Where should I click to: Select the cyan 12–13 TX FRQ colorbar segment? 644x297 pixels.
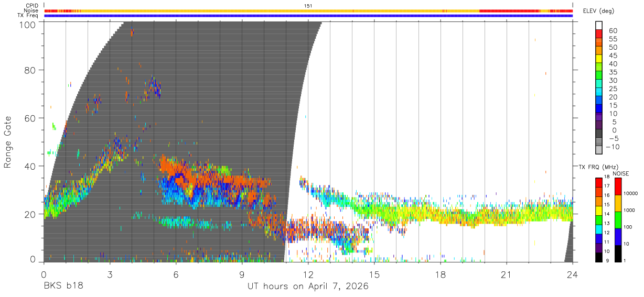click(599, 228)
